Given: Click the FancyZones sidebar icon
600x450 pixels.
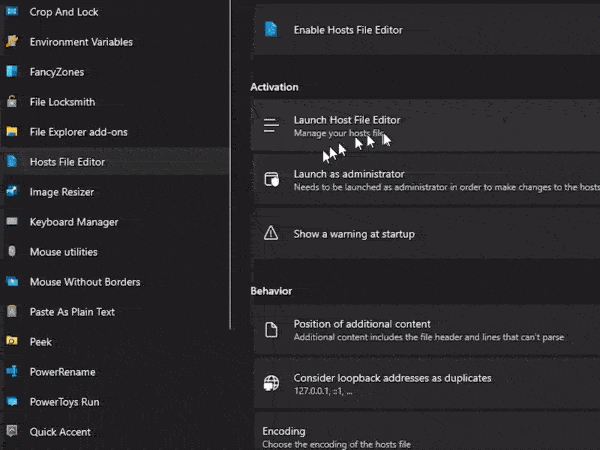Looking at the screenshot, I should click(12, 72).
